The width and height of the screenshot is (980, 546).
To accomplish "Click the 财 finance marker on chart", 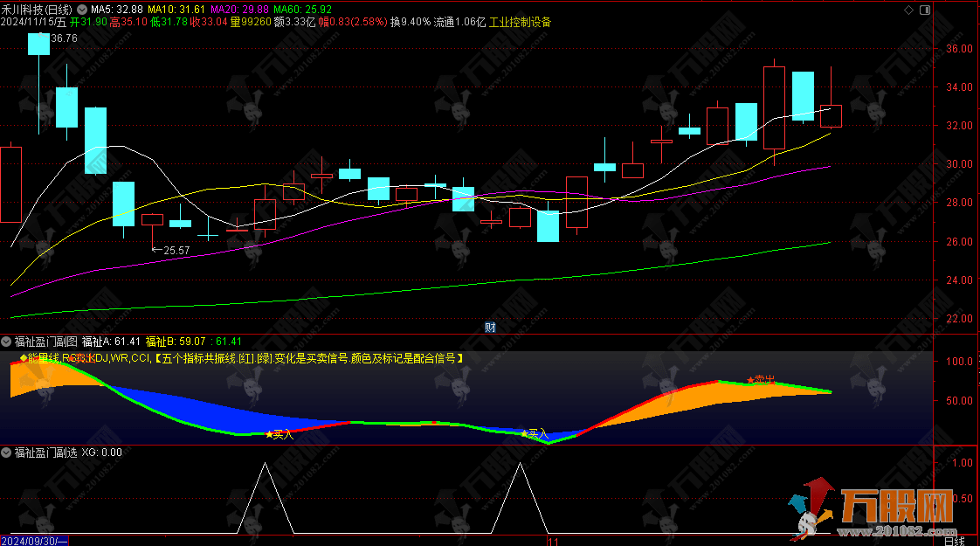I will (490, 327).
